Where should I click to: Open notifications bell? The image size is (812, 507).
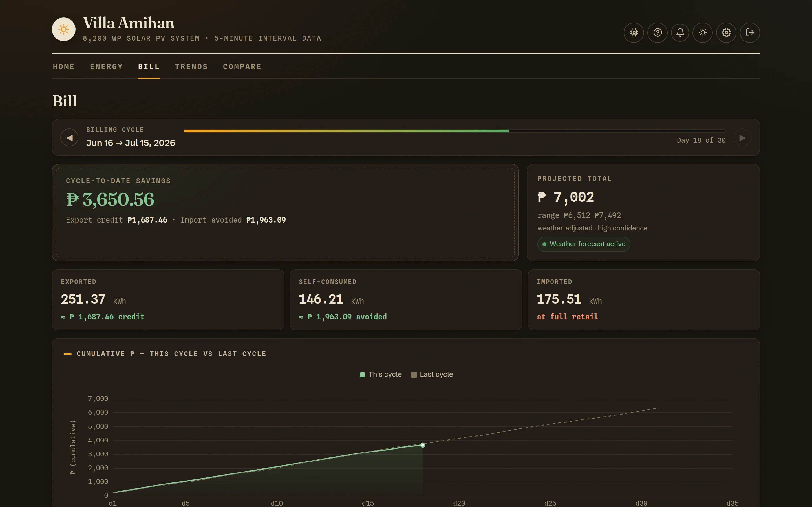[x=680, y=32]
